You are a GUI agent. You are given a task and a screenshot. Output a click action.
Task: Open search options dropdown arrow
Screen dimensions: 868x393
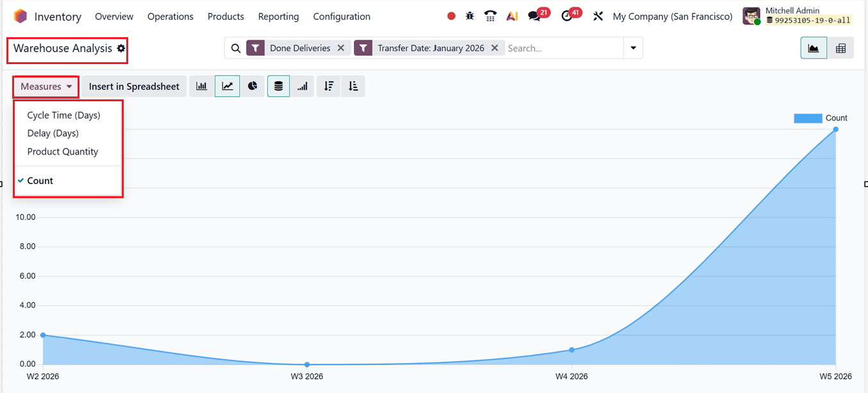click(x=633, y=48)
